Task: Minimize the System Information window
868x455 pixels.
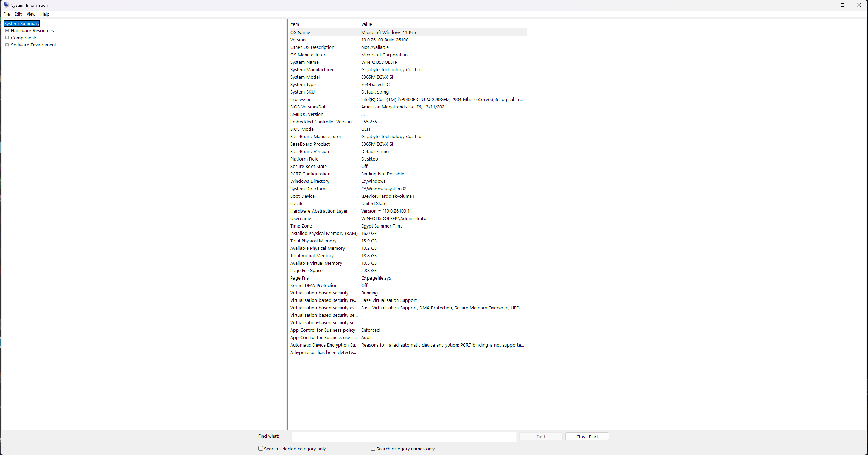Action: (x=827, y=5)
